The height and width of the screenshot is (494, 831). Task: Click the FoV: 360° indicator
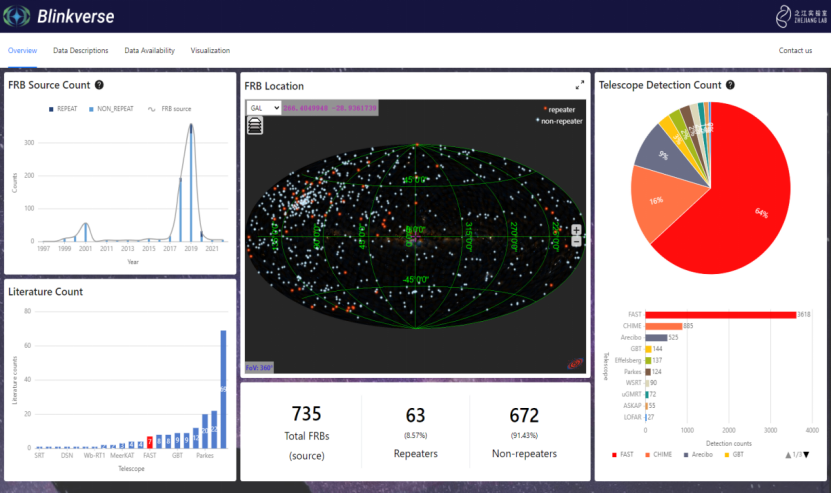(259, 367)
